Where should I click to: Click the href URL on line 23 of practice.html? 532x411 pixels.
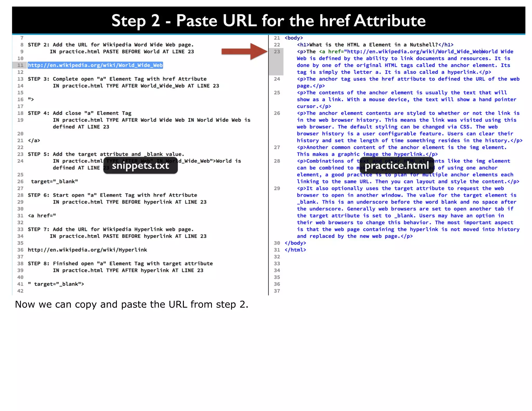point(415,51)
